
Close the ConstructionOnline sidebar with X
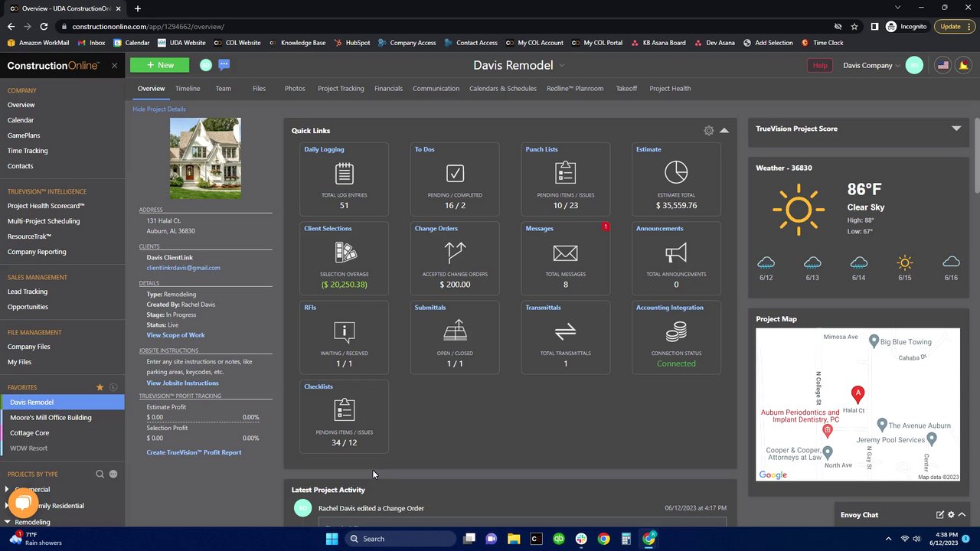114,66
